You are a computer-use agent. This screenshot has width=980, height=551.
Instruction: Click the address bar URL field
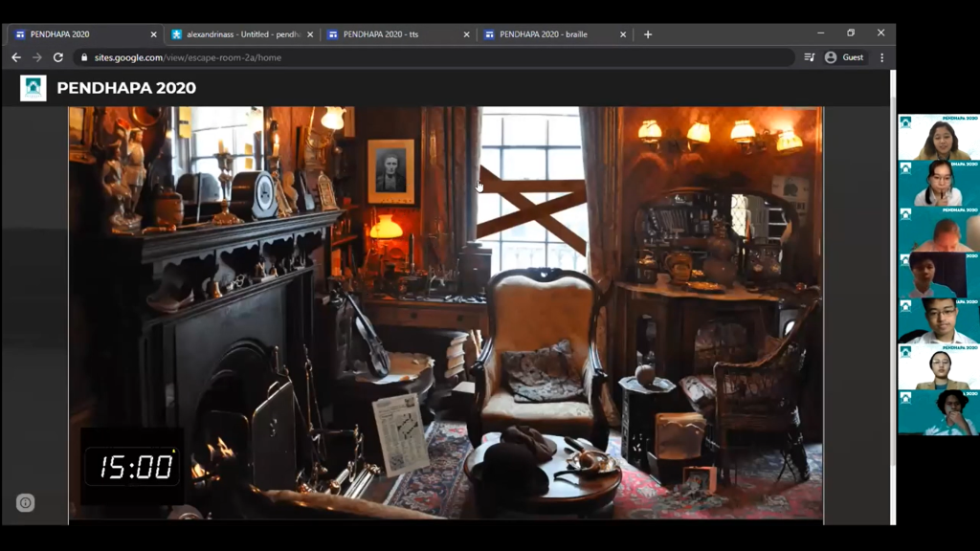431,57
